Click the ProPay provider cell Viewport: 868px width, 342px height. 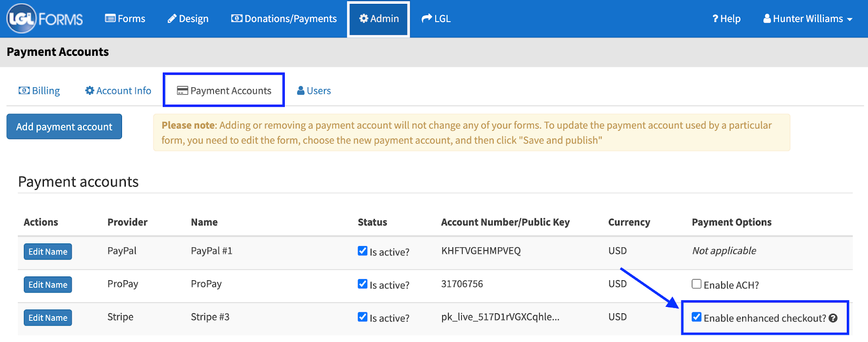click(x=123, y=284)
